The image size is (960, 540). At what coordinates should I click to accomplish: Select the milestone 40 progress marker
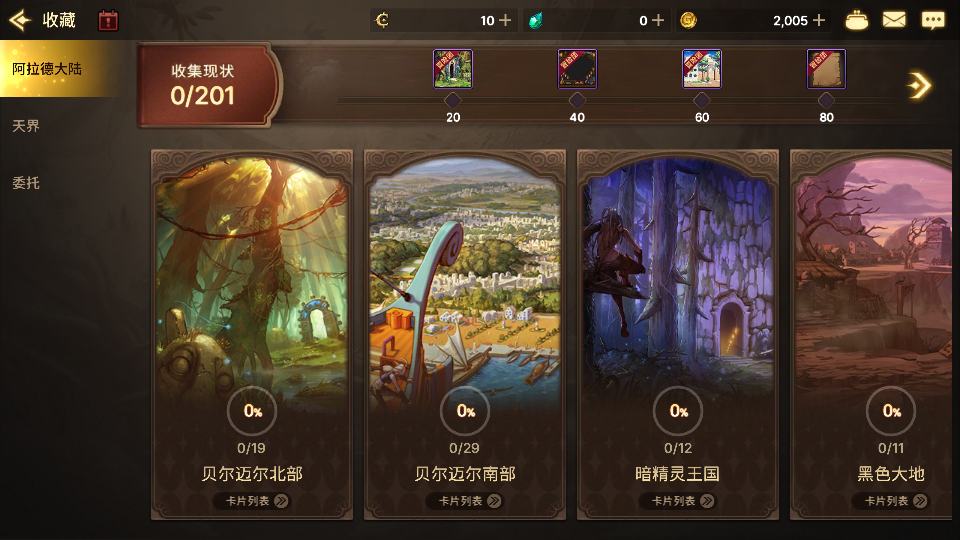577,100
